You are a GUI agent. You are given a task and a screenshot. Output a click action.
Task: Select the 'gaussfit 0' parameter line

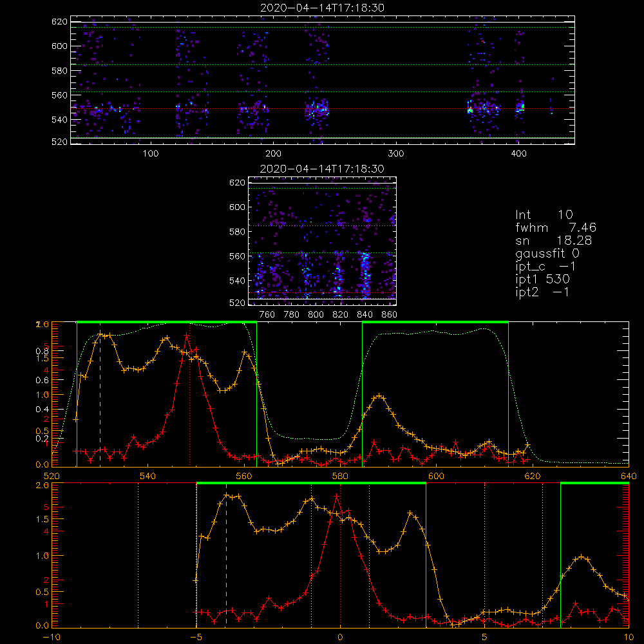coord(547,253)
